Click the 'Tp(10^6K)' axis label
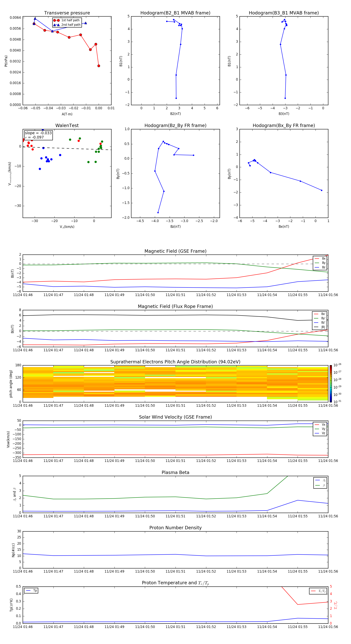The height and width of the screenshot is (644, 351). click(x=11, y=605)
